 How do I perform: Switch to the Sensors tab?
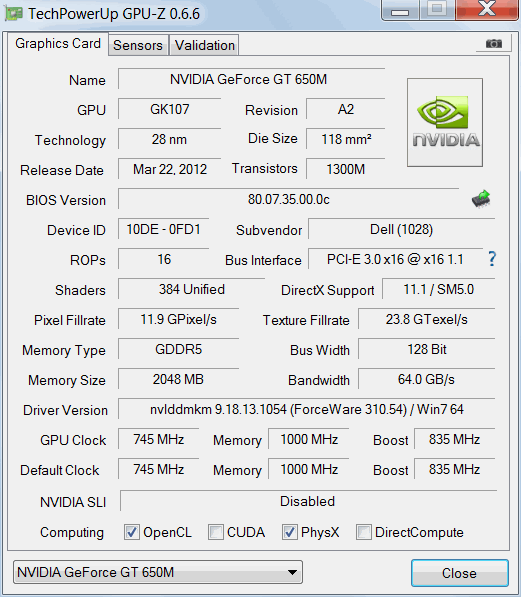pos(138,45)
